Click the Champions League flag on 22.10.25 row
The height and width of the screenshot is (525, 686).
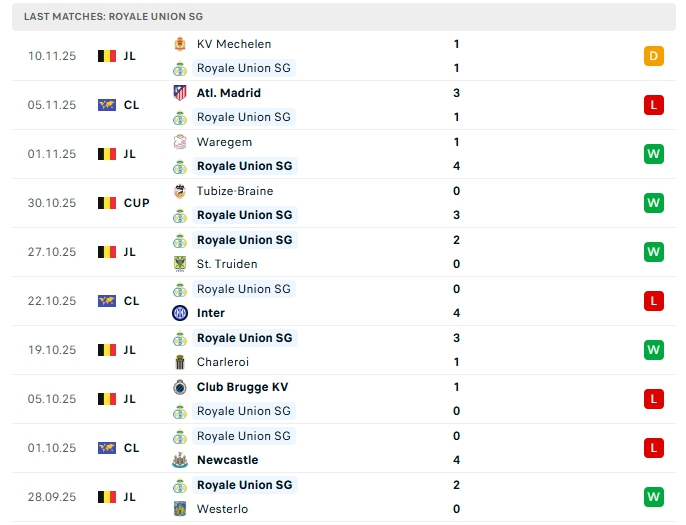(107, 301)
